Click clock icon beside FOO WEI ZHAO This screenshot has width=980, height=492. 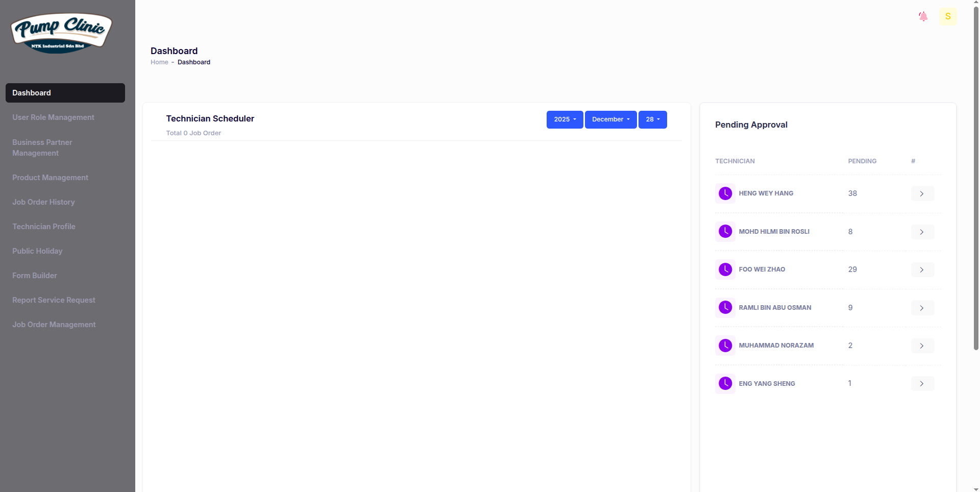coord(725,269)
